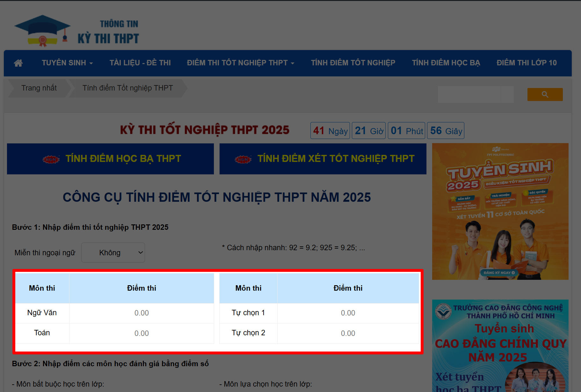Click the Bước 1 heading text
The image size is (581, 392).
tap(90, 227)
